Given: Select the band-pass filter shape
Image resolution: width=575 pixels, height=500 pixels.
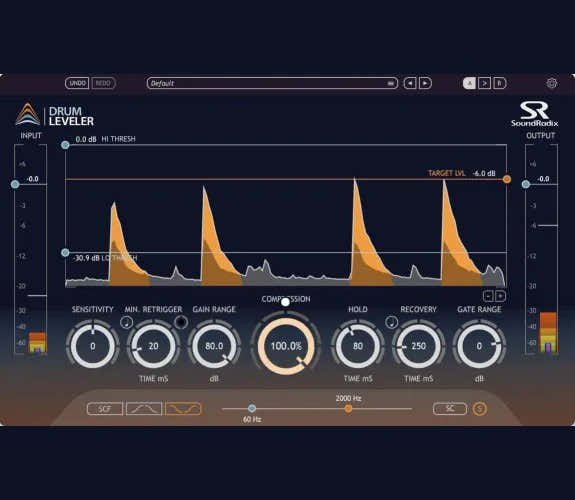Looking at the screenshot, I should pyautogui.click(x=144, y=409).
